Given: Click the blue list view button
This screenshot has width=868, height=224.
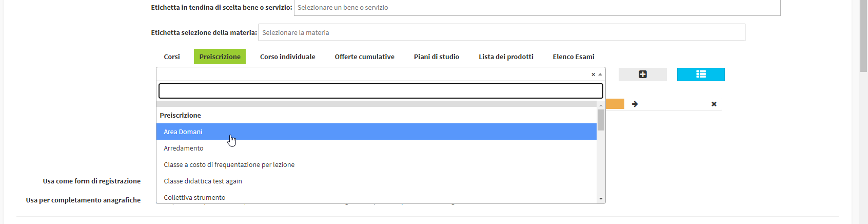Looking at the screenshot, I should pos(701,74).
